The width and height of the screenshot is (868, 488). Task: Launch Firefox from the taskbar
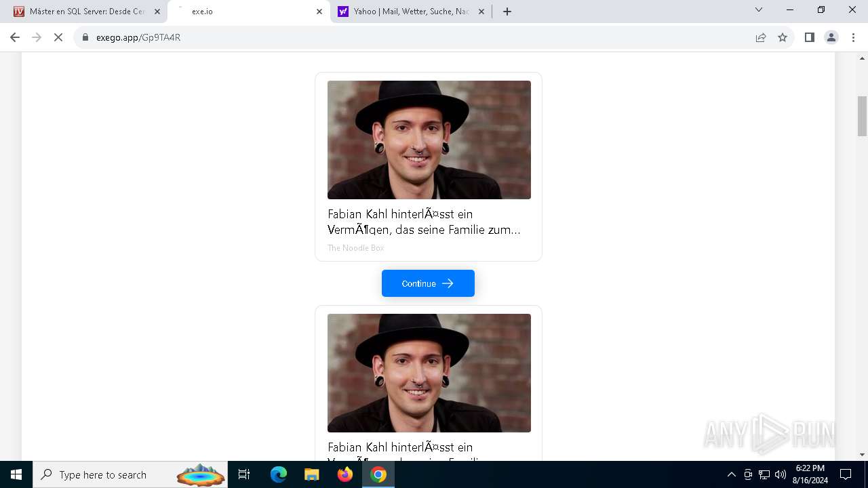[x=345, y=474]
